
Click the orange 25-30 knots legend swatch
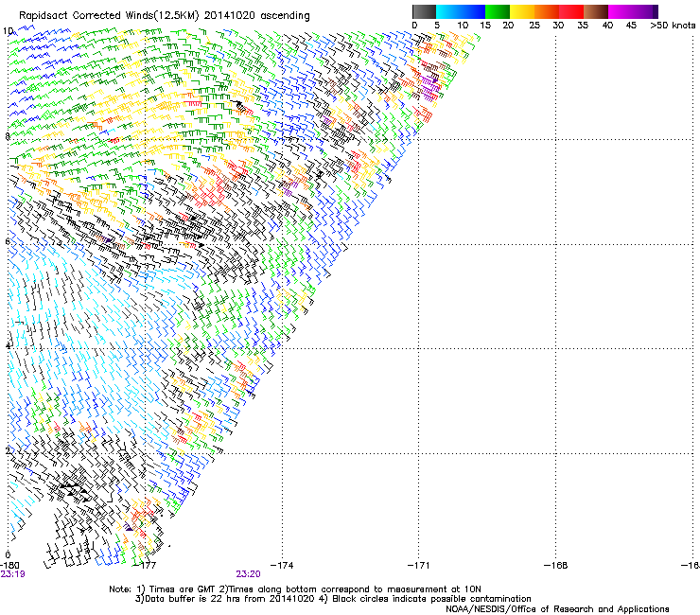(x=547, y=11)
